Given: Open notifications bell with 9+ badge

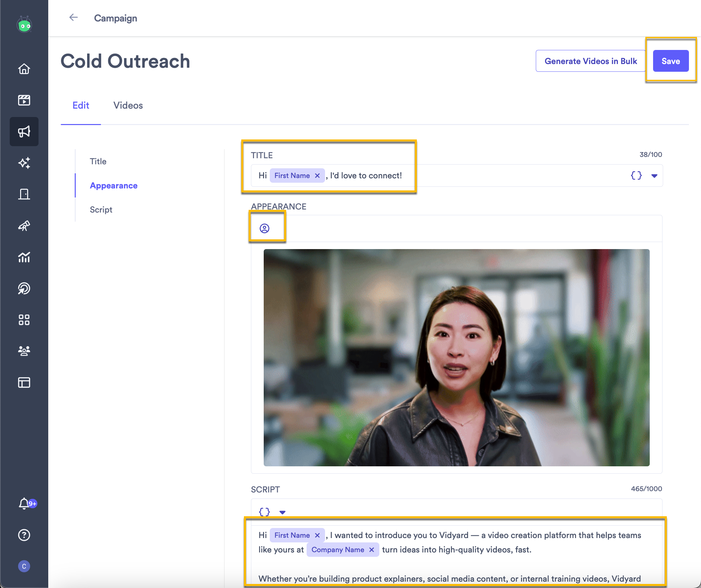Looking at the screenshot, I should (27, 504).
